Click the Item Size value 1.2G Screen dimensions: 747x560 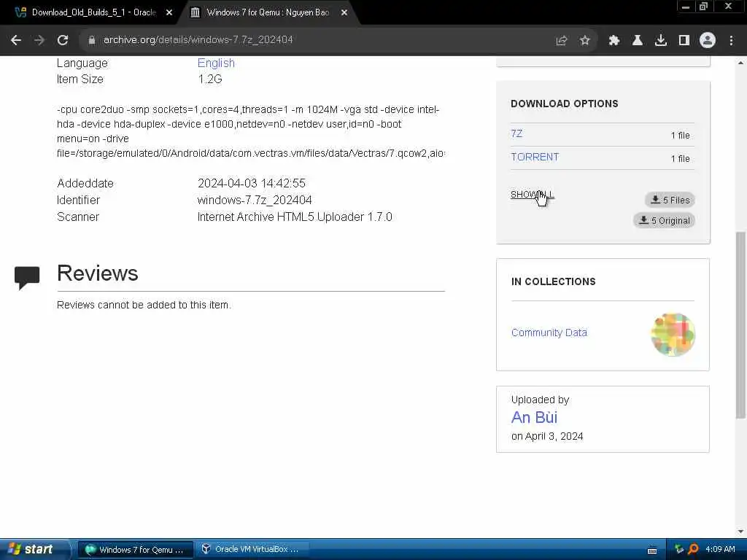[x=210, y=79]
